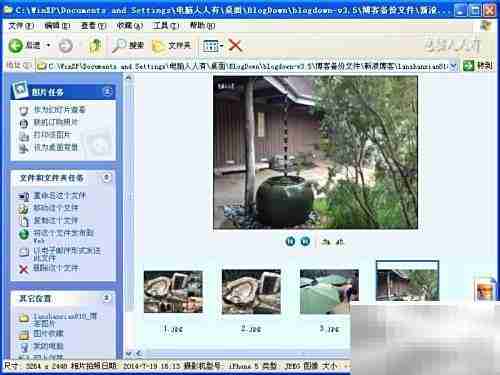The image size is (500, 375).
Task: Open the Views dropdown arrow
Action: 221,46
